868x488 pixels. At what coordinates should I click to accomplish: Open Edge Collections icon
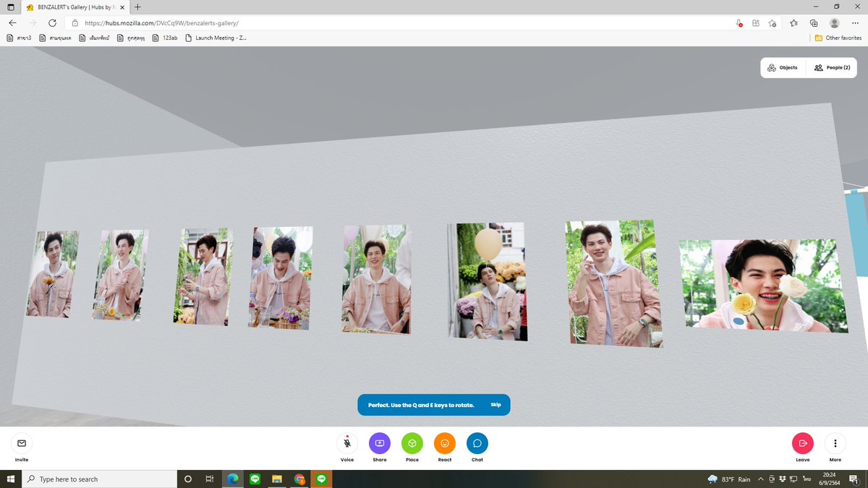click(x=814, y=22)
